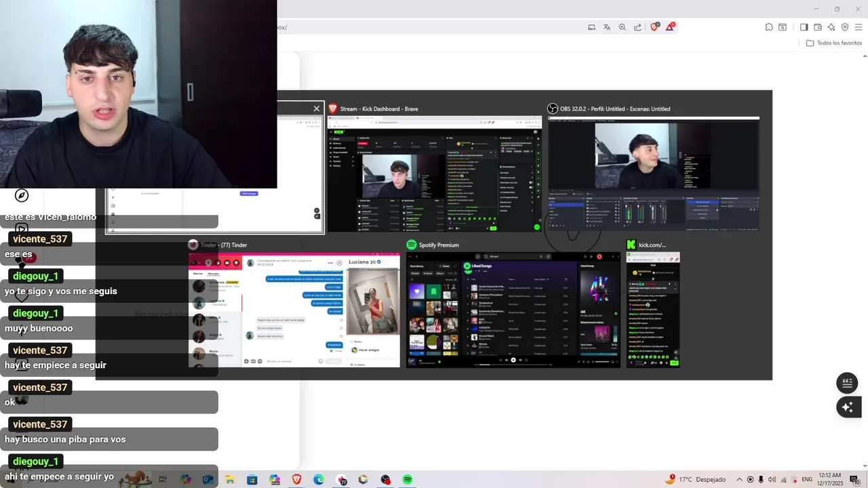Close the selected window in task switcher
Image resolution: width=868 pixels, height=488 pixels.
click(x=317, y=108)
